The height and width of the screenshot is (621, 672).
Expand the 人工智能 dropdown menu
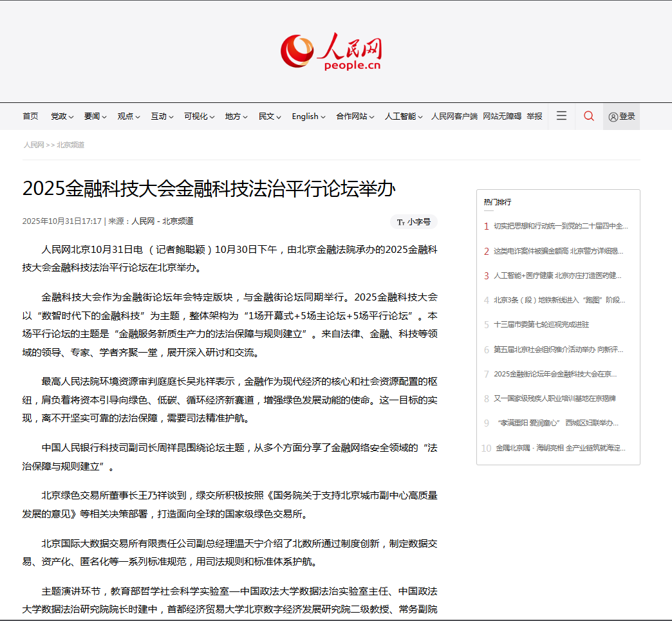point(404,116)
